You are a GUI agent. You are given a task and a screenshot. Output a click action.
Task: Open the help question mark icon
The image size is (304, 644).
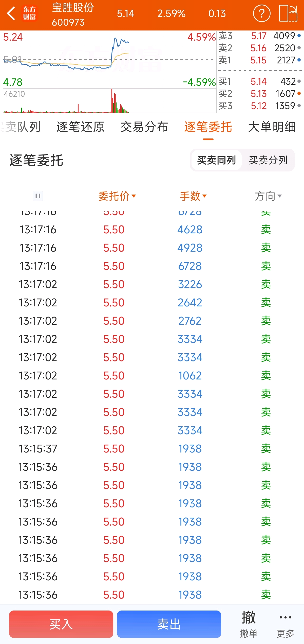(262, 13)
